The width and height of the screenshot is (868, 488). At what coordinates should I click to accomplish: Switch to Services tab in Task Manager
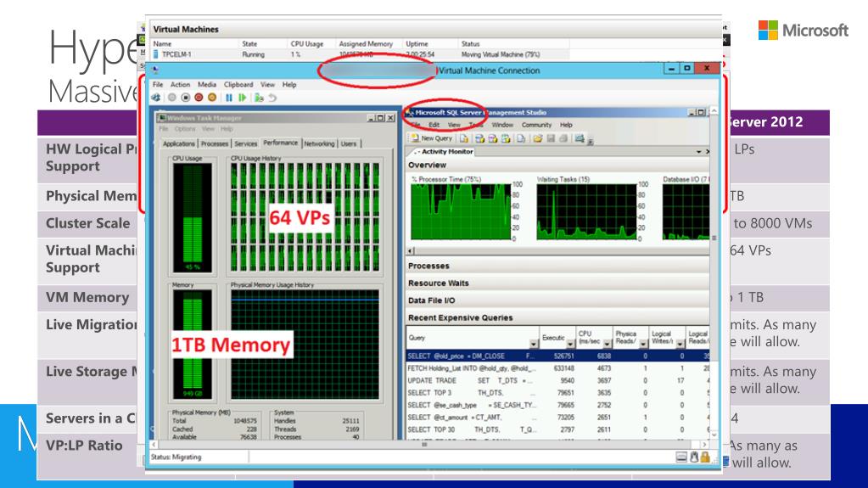[246, 144]
